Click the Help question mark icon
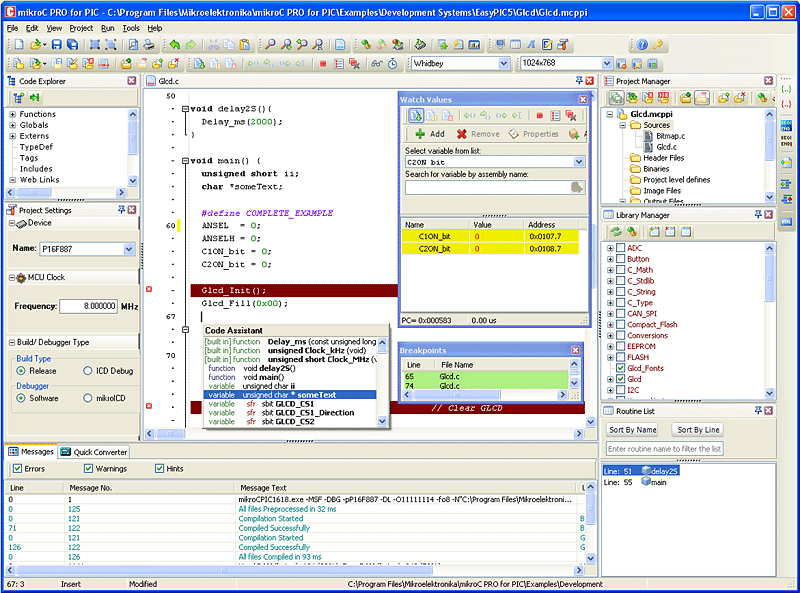Viewport: 800px width, 593px height. [x=642, y=45]
